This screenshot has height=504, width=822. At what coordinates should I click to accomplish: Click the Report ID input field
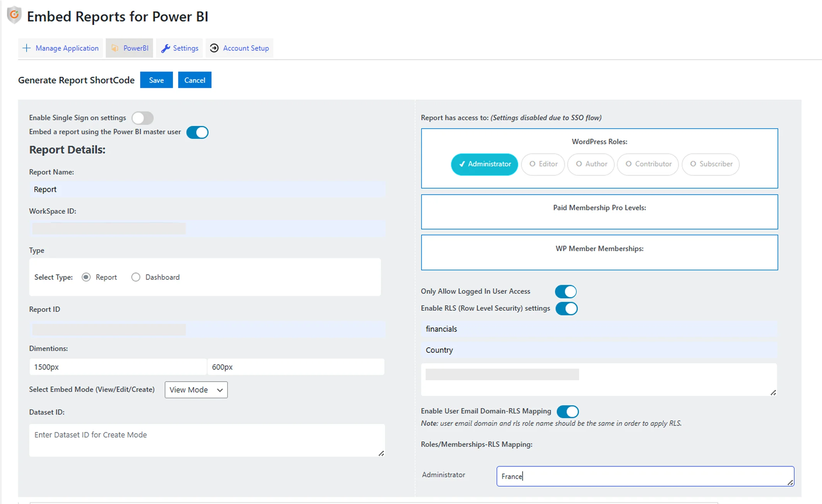point(207,329)
